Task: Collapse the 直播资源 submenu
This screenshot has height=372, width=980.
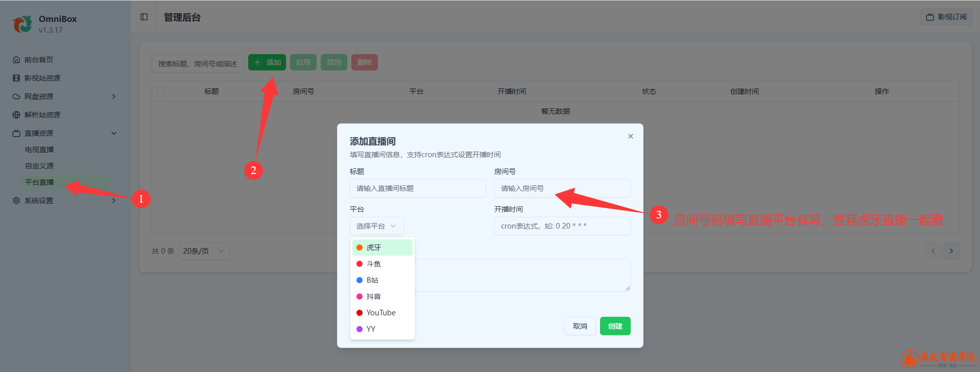Action: [x=114, y=133]
